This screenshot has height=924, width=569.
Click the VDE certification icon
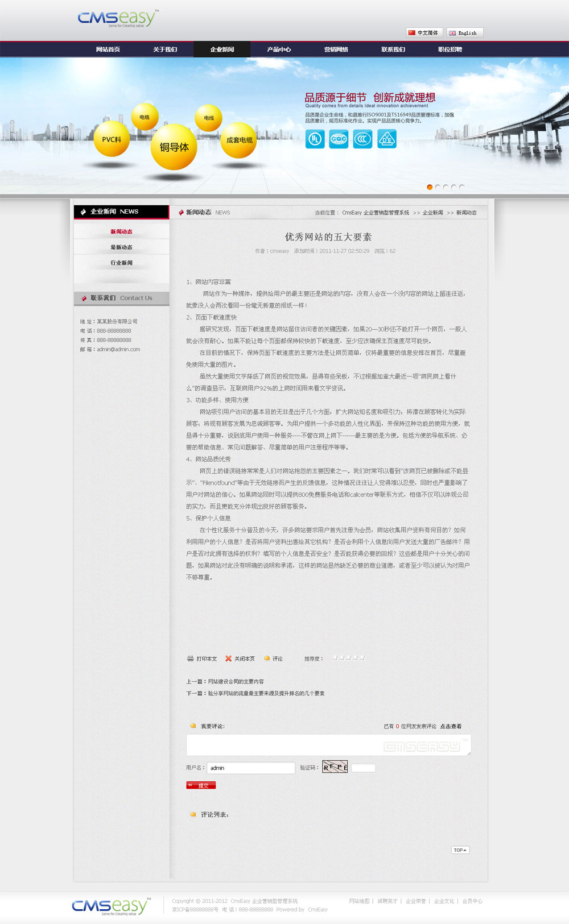pyautogui.click(x=387, y=139)
